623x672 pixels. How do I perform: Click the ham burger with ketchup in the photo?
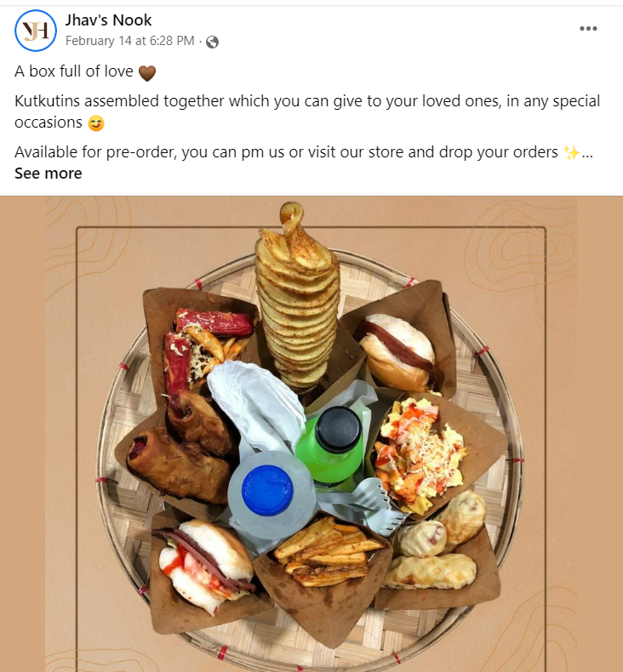(205, 564)
